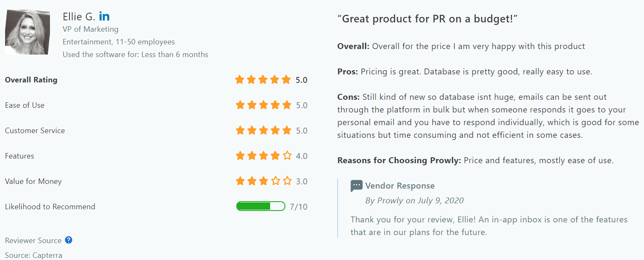The width and height of the screenshot is (644, 260).
Task: Click the Vendor Response chat bubble icon
Action: [357, 186]
